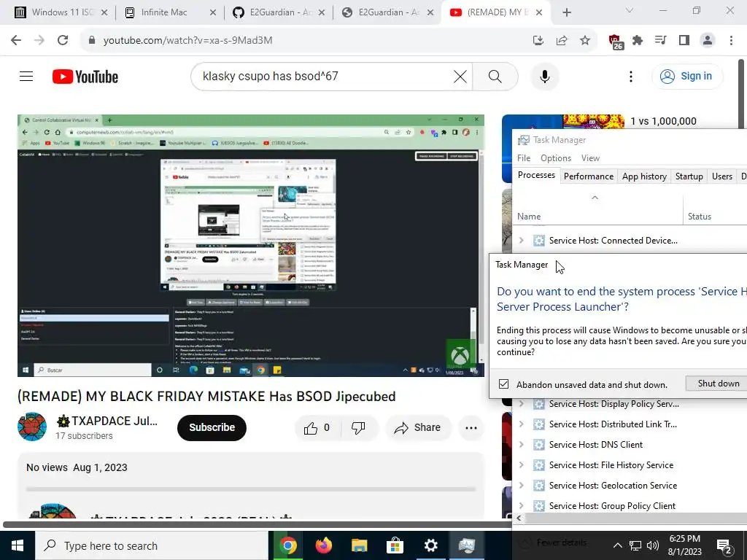
Task: Open more actions ellipsis under video
Action: point(471,427)
